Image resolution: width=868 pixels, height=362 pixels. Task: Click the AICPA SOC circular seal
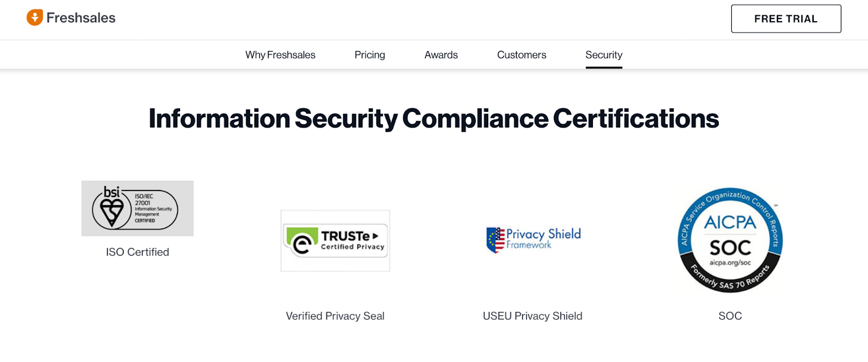(730, 240)
